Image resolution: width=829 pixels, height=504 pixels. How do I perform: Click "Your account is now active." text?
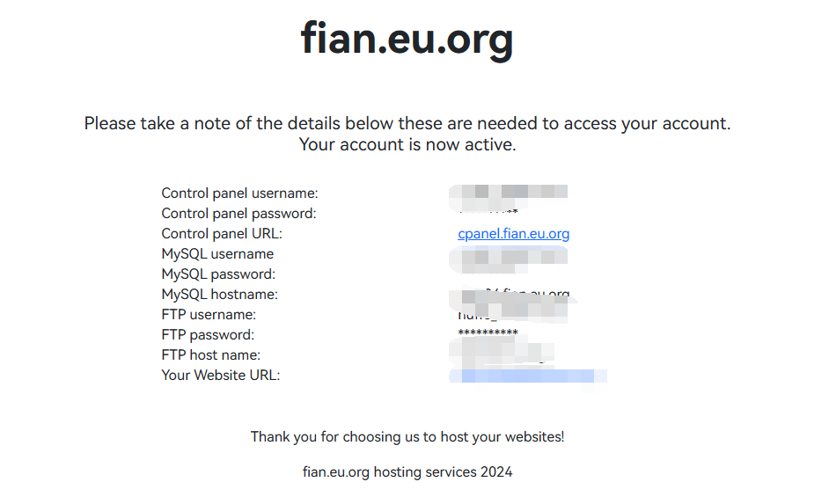pyautogui.click(x=407, y=145)
